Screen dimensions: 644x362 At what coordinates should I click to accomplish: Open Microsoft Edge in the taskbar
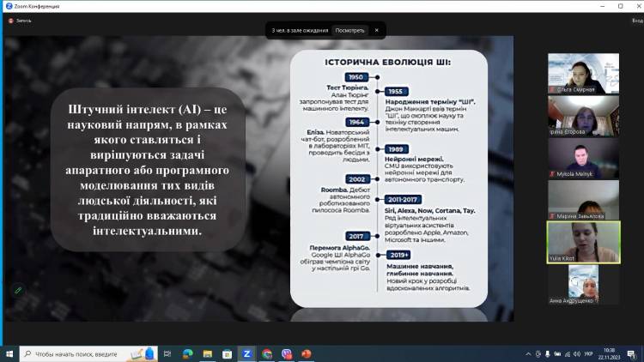(x=188, y=353)
